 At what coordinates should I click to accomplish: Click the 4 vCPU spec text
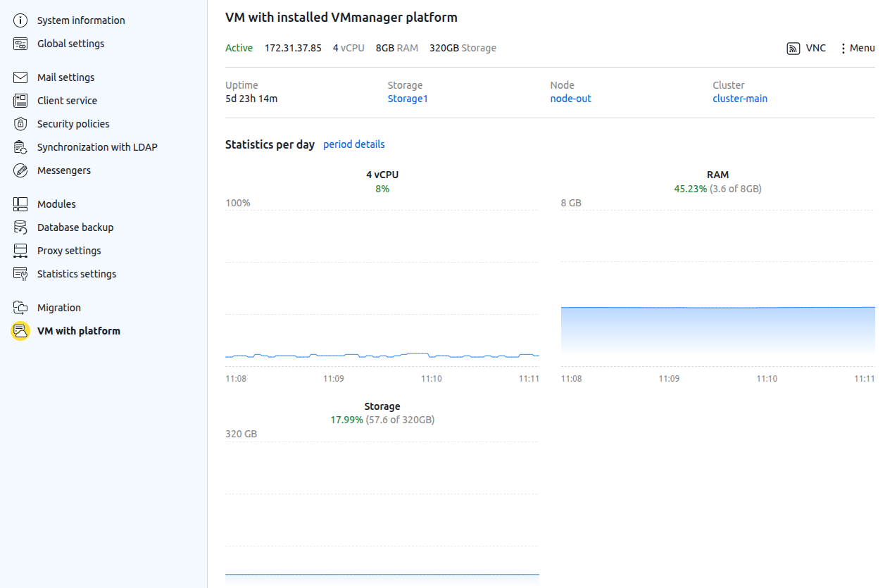click(x=349, y=48)
